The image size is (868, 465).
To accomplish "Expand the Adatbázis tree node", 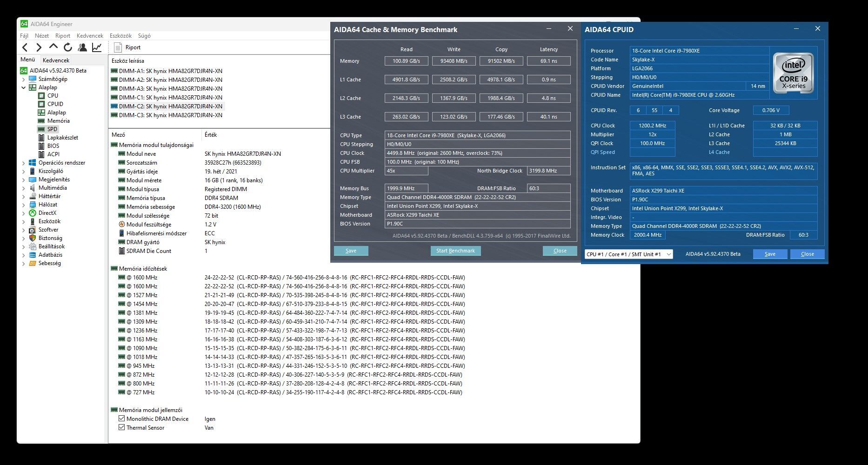I will [x=24, y=255].
